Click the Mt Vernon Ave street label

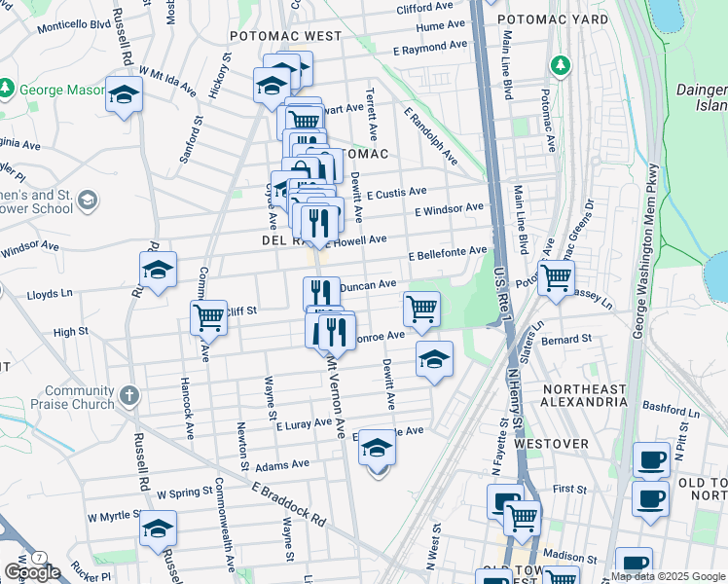336,397
